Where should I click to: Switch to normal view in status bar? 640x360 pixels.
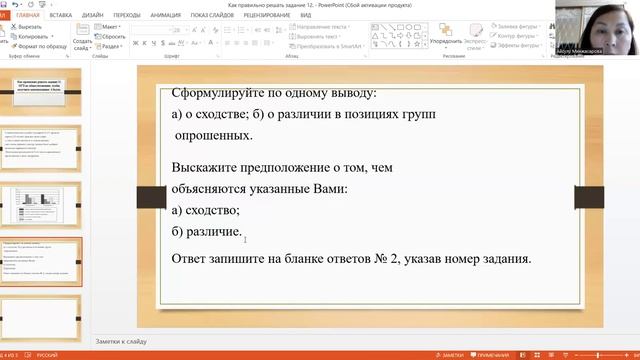pyautogui.click(x=523, y=355)
